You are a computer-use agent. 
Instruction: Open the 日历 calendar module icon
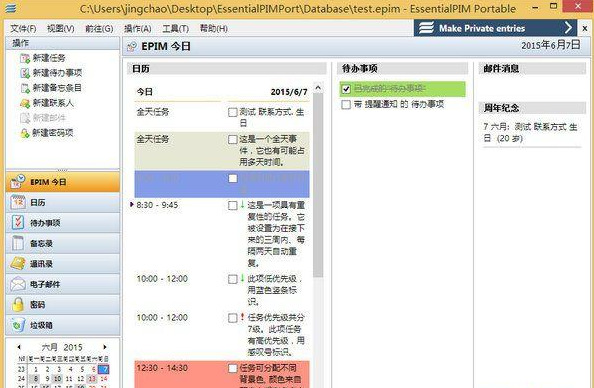[18, 203]
